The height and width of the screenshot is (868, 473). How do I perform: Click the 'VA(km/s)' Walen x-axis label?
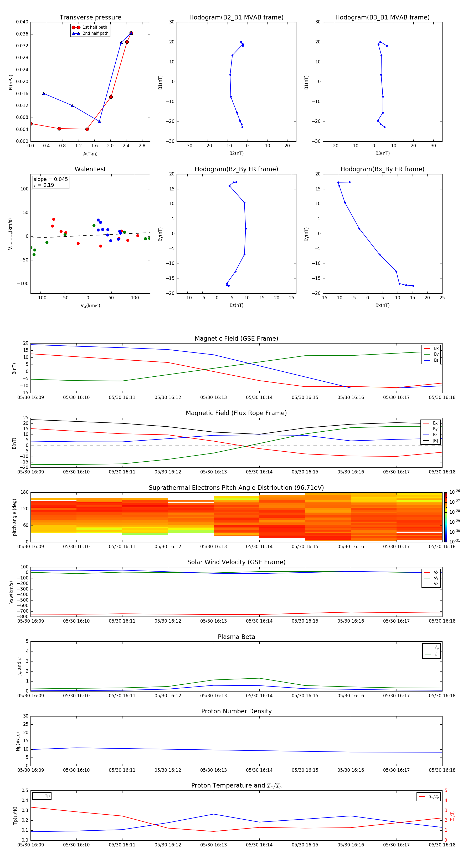point(90,306)
